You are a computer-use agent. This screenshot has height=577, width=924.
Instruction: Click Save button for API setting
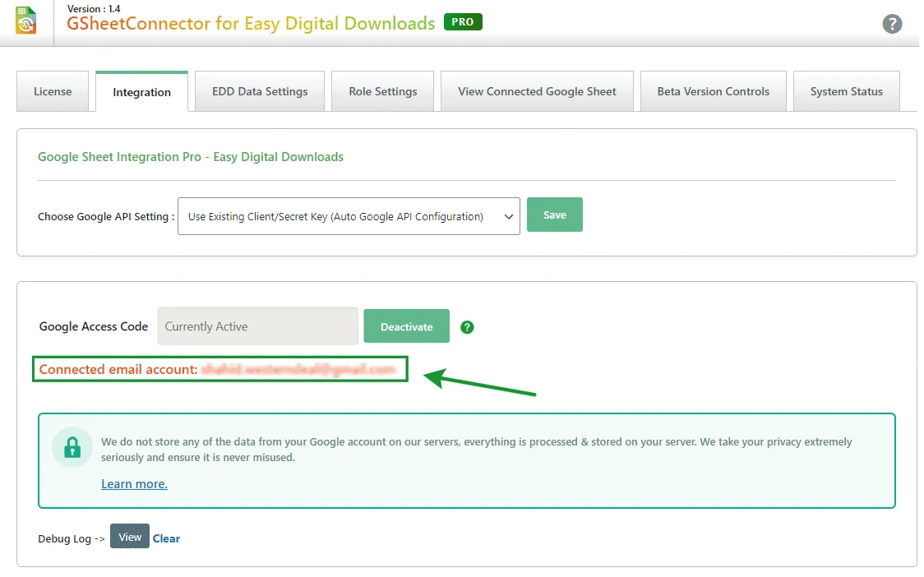pyautogui.click(x=555, y=215)
